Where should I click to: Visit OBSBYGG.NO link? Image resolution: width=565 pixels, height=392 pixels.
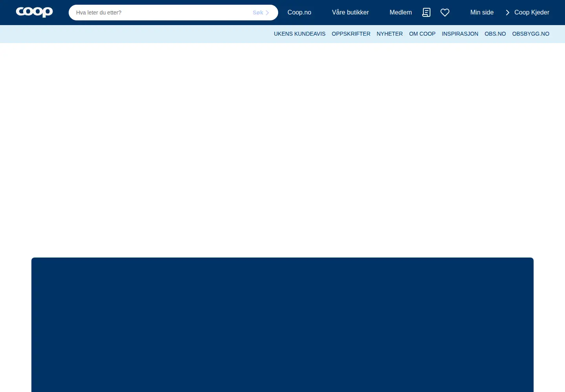[x=530, y=34]
